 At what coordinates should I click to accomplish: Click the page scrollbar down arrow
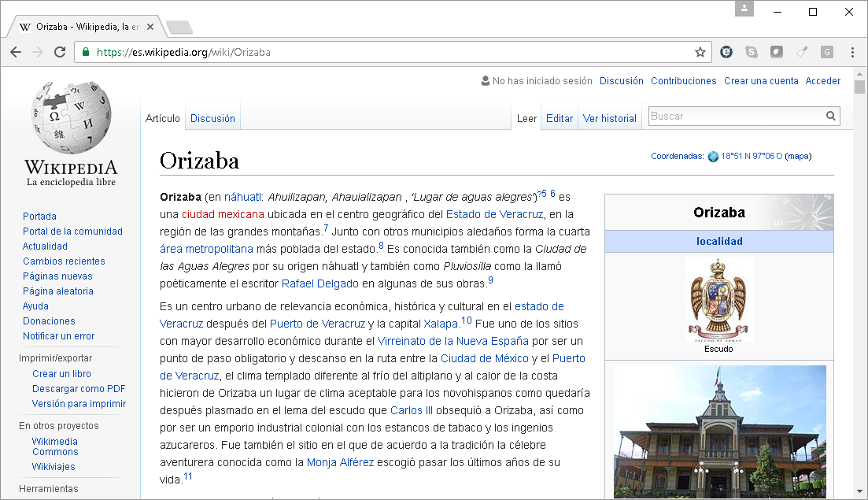tap(859, 491)
